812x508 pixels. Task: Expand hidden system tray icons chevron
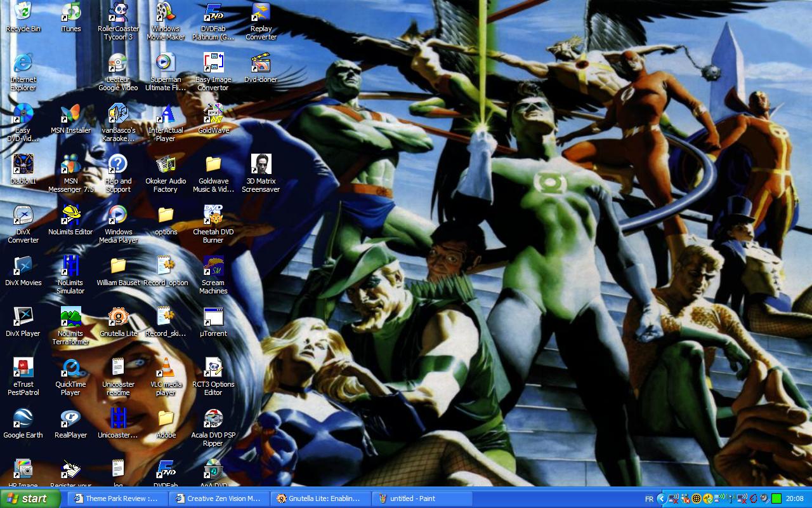(x=662, y=499)
